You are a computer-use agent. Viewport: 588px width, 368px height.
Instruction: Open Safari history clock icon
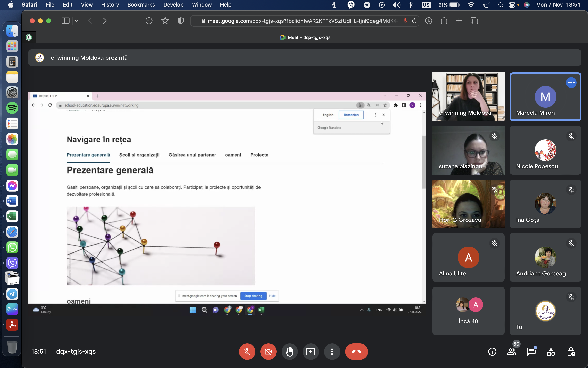pyautogui.click(x=149, y=21)
